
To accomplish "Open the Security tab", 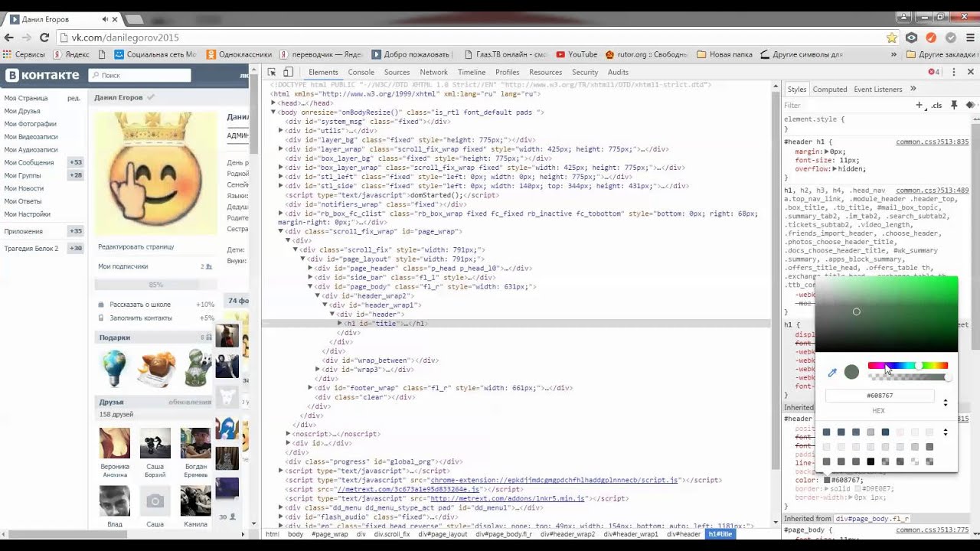I will pos(585,72).
